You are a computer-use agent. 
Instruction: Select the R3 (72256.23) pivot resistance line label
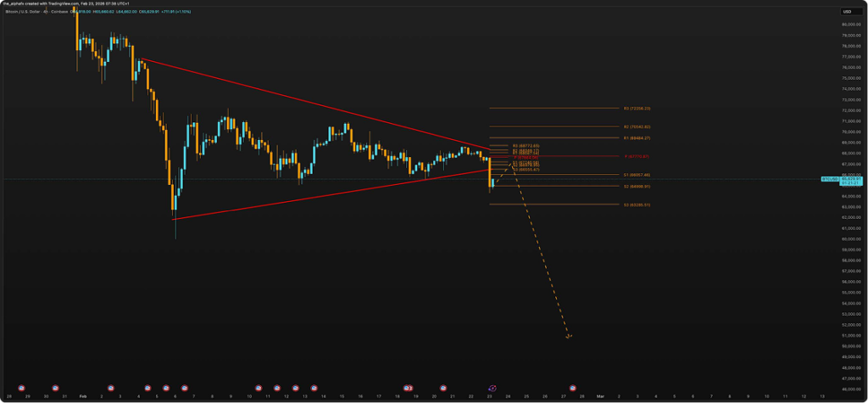pyautogui.click(x=637, y=109)
